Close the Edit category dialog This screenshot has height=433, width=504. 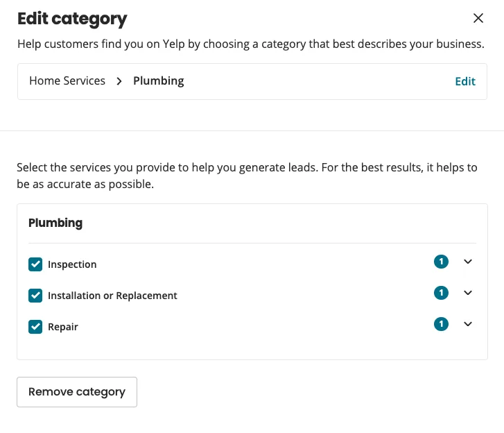click(x=478, y=19)
